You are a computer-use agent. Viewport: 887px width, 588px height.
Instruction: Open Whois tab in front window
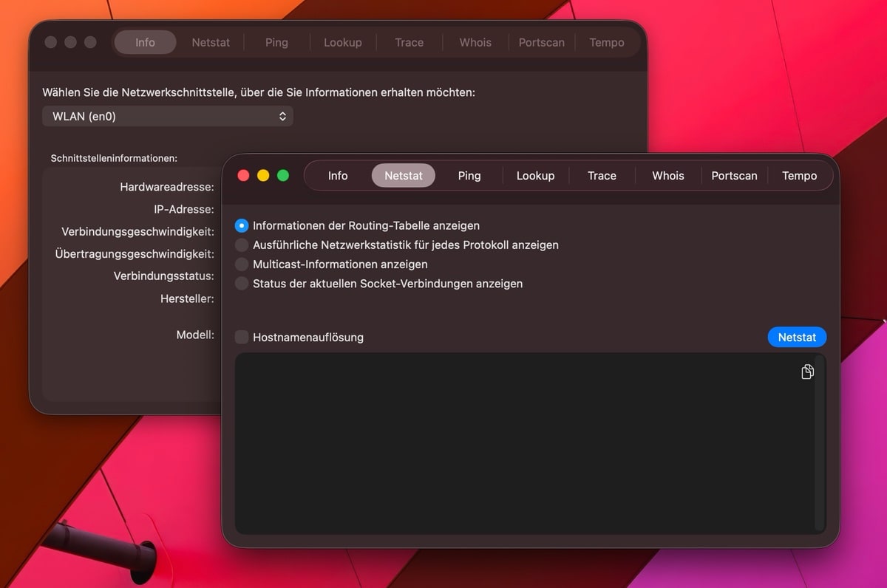[668, 176]
